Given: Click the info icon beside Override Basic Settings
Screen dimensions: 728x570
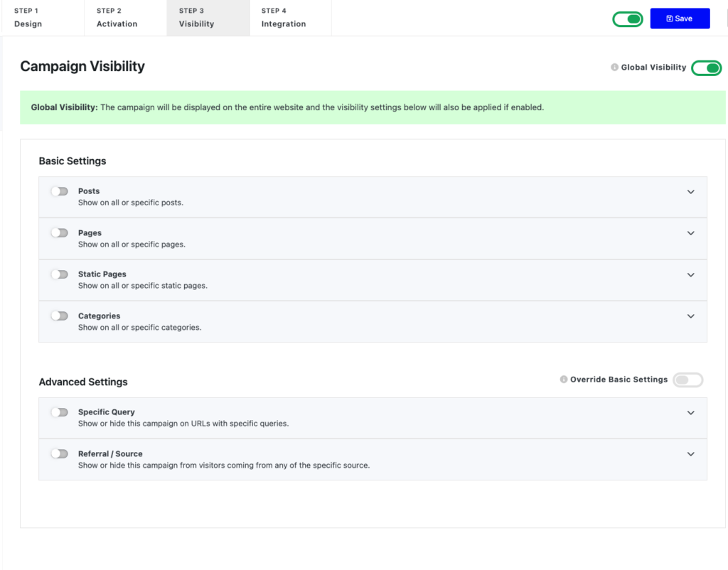Looking at the screenshot, I should click(x=564, y=380).
